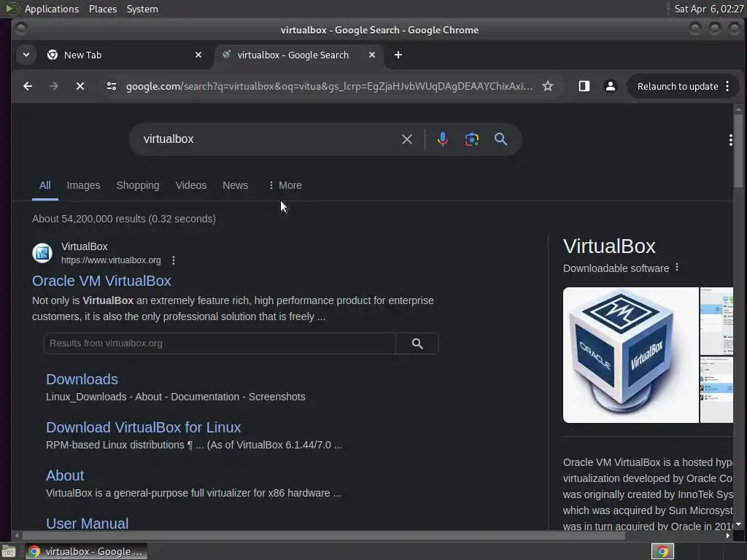Click into the Google search box text
Screen dimensions: 747x560
point(169,139)
